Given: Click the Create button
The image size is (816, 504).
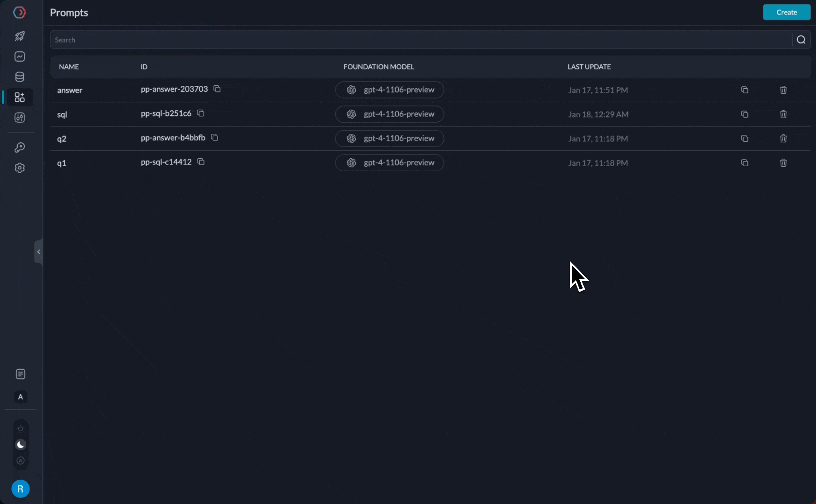Looking at the screenshot, I should pyautogui.click(x=787, y=12).
